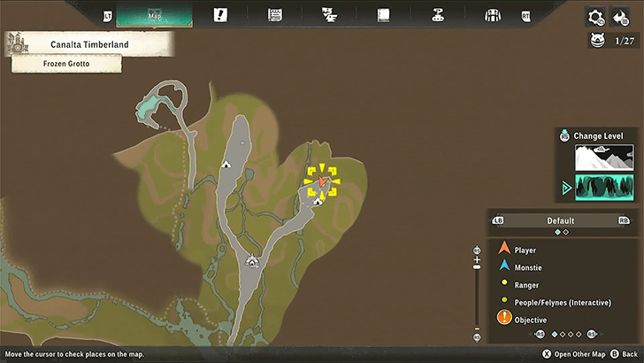Select the Map tab in top bar
Viewport: 644px width, 363px height.
[x=154, y=15]
